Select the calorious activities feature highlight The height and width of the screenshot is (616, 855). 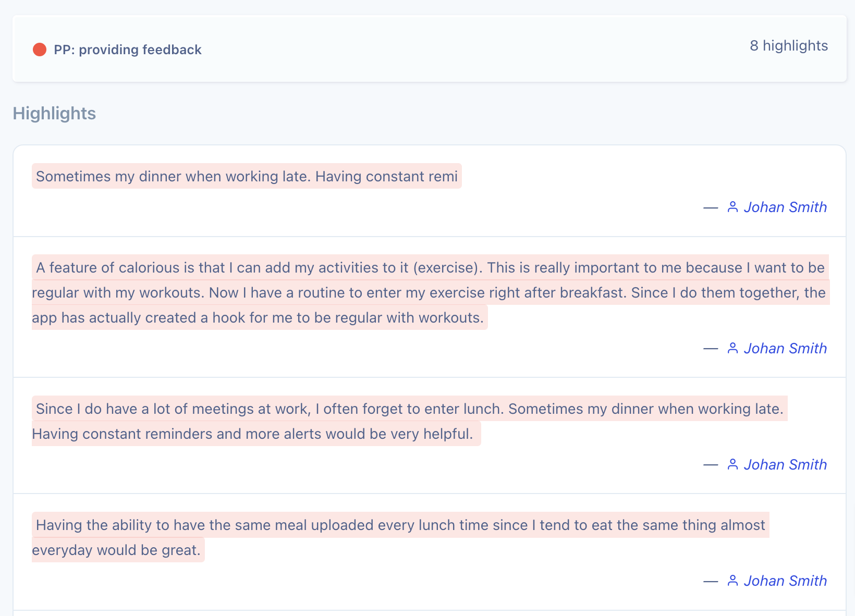(x=430, y=292)
